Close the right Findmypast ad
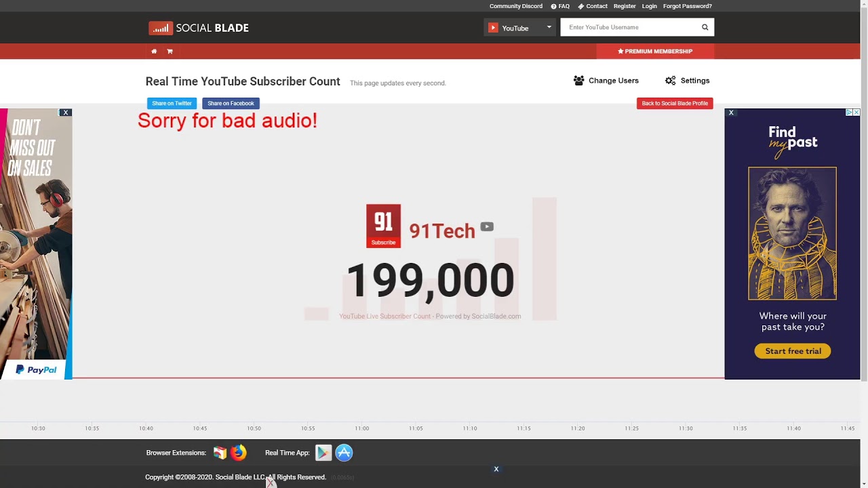The image size is (868, 488). pos(731,113)
